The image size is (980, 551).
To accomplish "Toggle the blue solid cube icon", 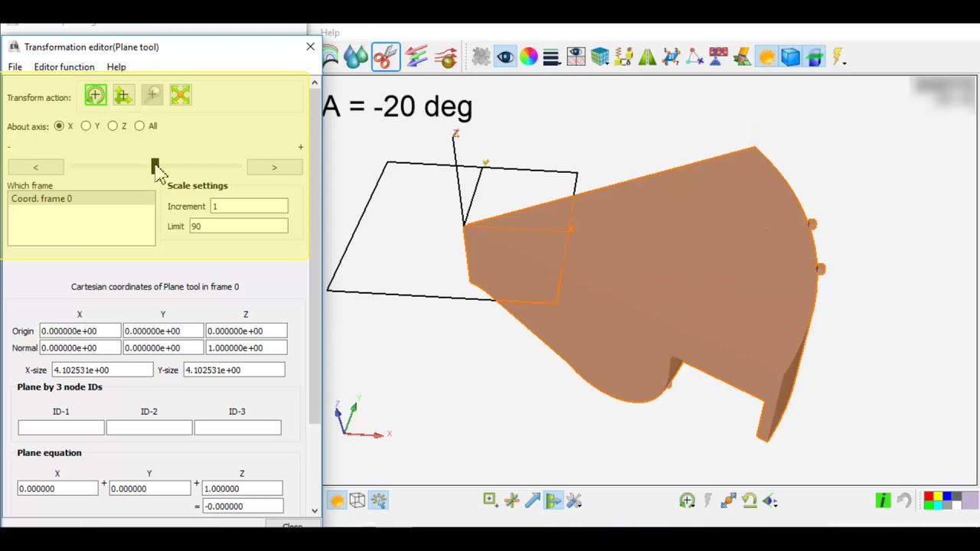I will pos(790,57).
